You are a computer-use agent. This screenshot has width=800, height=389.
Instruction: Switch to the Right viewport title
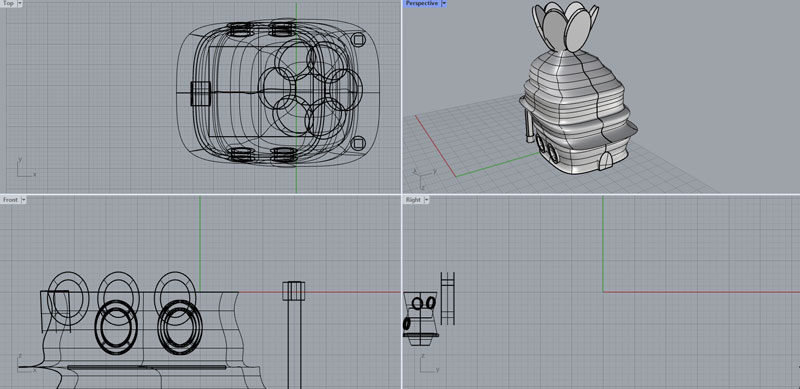coord(413,200)
